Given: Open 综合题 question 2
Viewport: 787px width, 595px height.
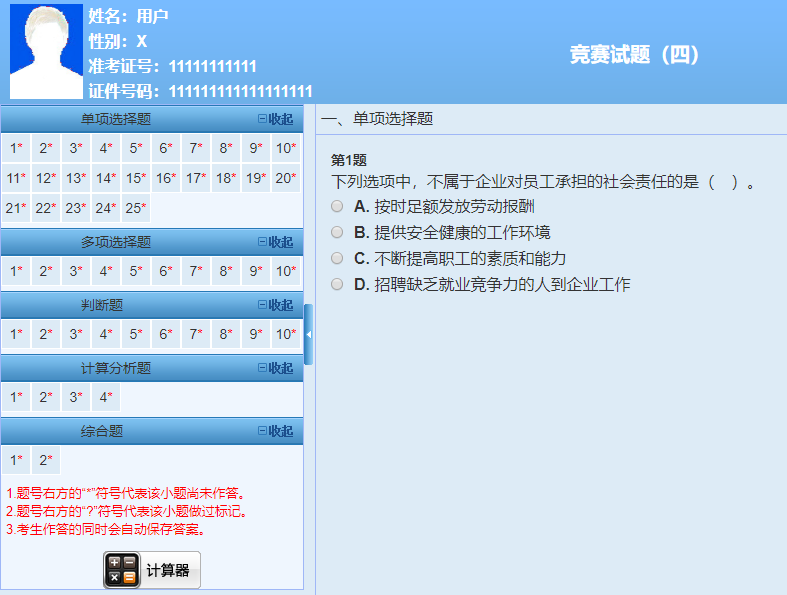Looking at the screenshot, I should coord(46,460).
